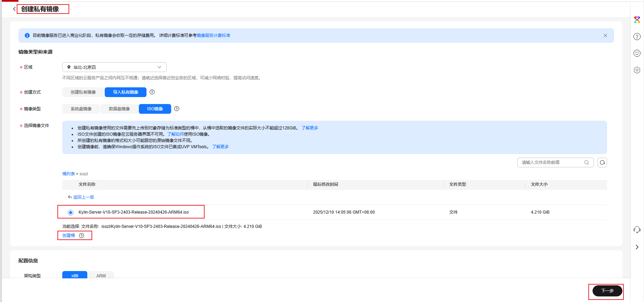Click the smiley feedback icon
Viewport: 644px width, 302px height.
[x=637, y=53]
